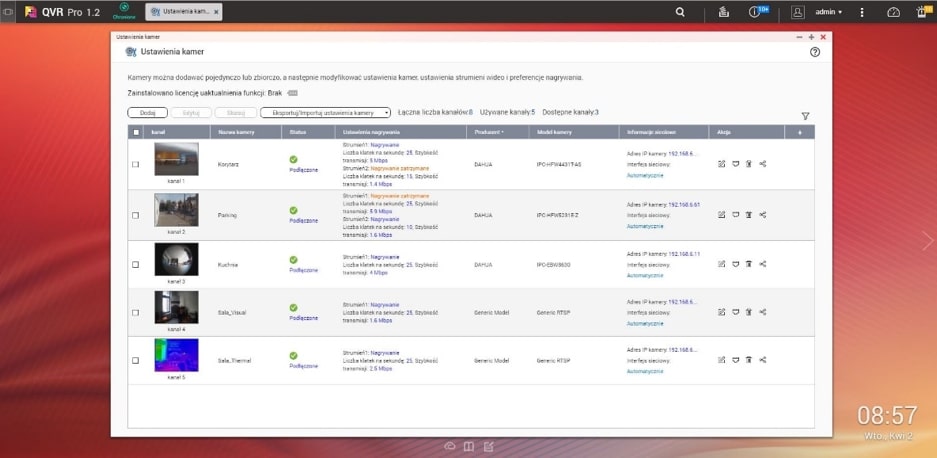
Task: Click Podłączone status in Parking row
Action: click(x=304, y=221)
